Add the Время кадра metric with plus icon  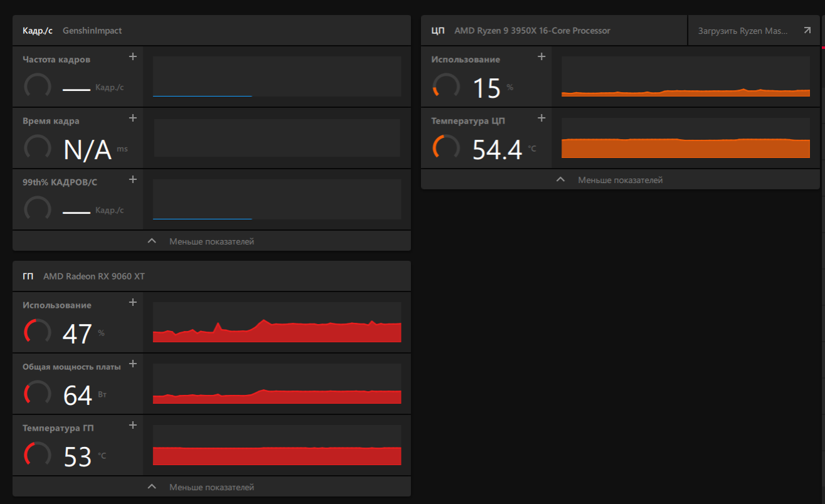pos(132,118)
